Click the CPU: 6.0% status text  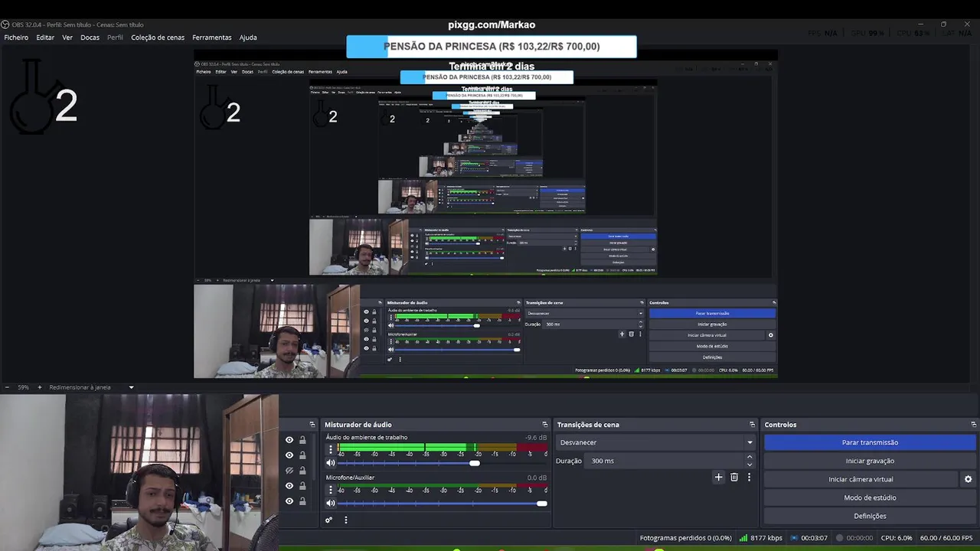pos(896,538)
